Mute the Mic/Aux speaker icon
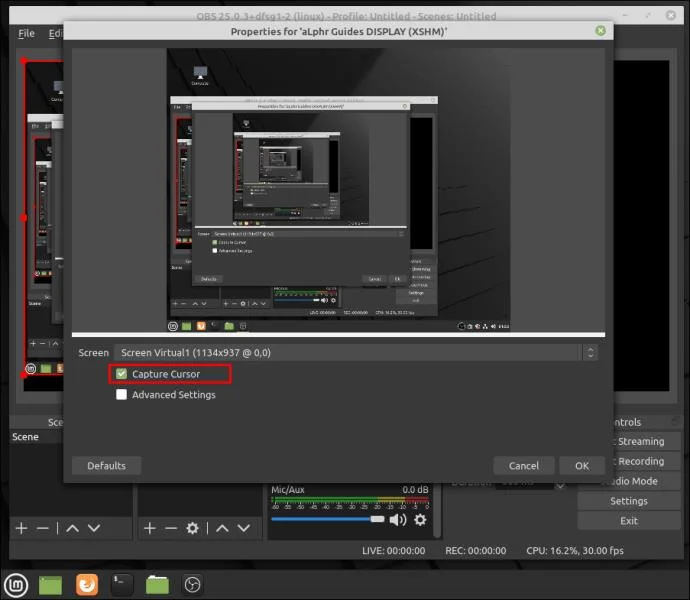 click(x=398, y=520)
